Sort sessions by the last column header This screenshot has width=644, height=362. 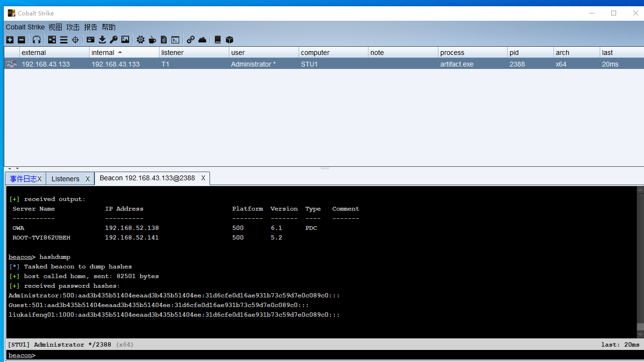(622, 53)
